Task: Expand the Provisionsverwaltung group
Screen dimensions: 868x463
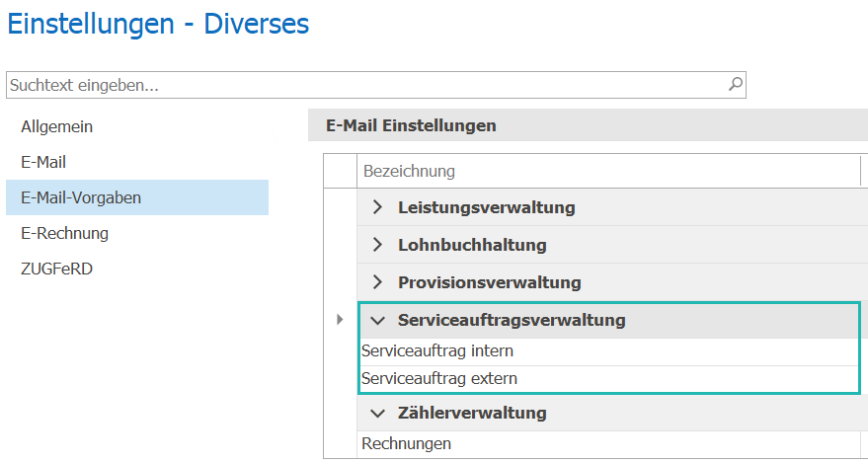Action: (377, 282)
